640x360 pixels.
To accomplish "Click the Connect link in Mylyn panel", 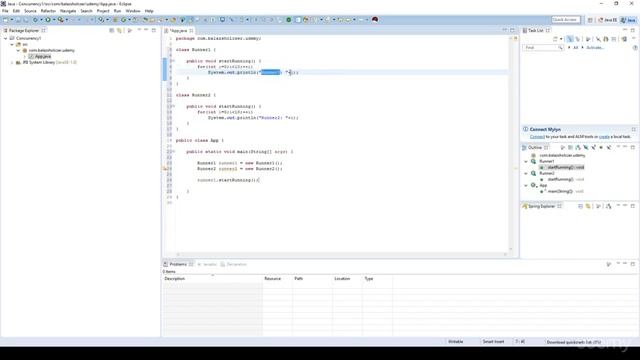I will (537, 137).
